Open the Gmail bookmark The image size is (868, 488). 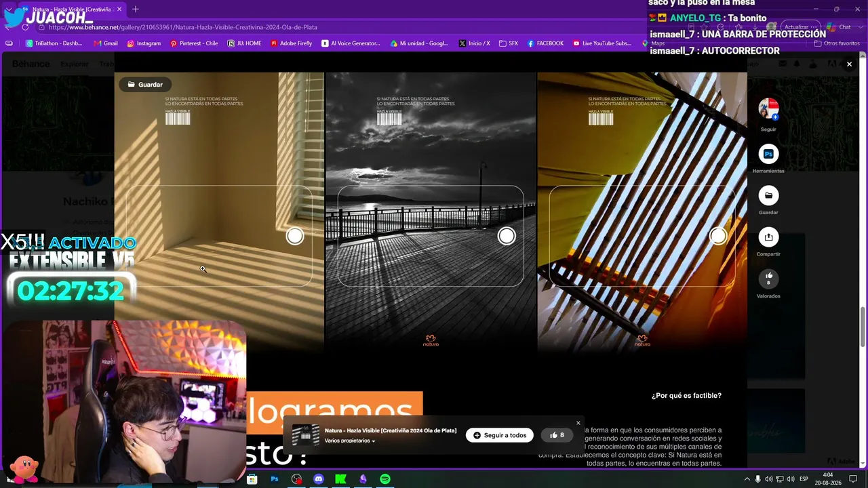coord(105,43)
